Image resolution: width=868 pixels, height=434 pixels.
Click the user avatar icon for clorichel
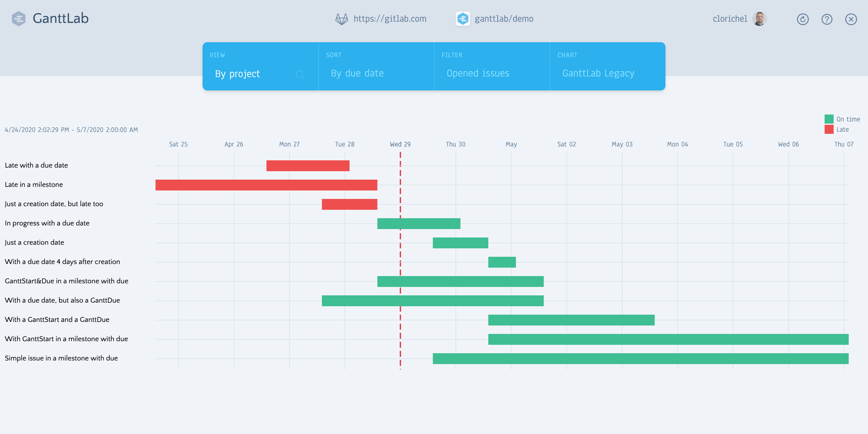[761, 19]
